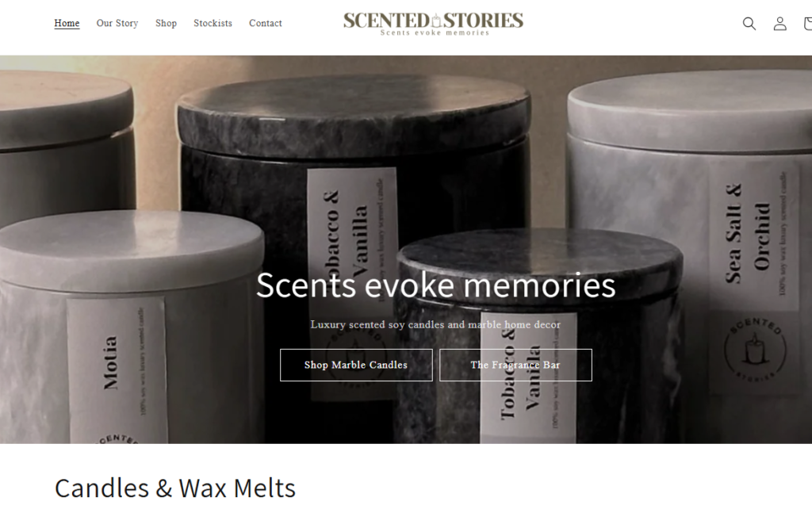Open the Stockists page
Screen dimensions: 812x509
[213, 23]
